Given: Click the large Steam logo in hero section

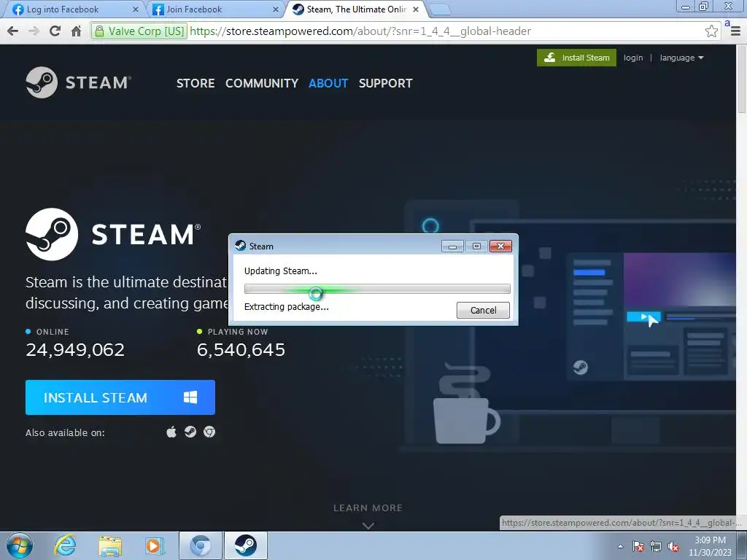Looking at the screenshot, I should tap(113, 234).
